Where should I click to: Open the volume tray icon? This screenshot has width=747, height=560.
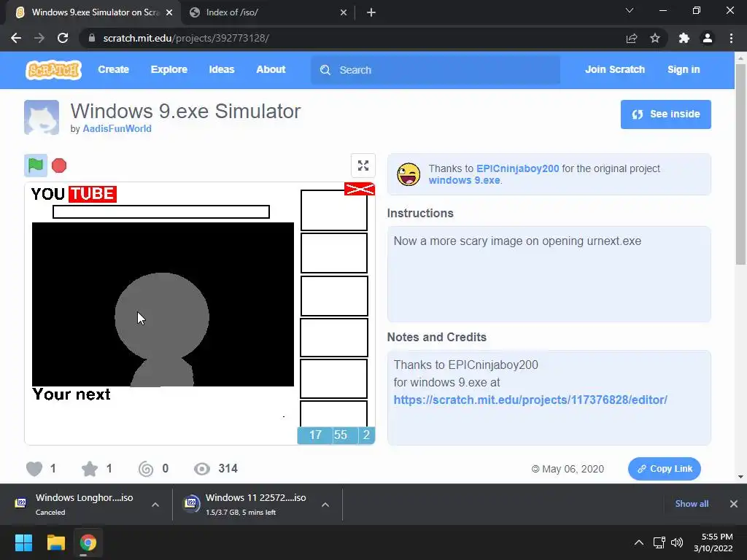[x=676, y=542]
